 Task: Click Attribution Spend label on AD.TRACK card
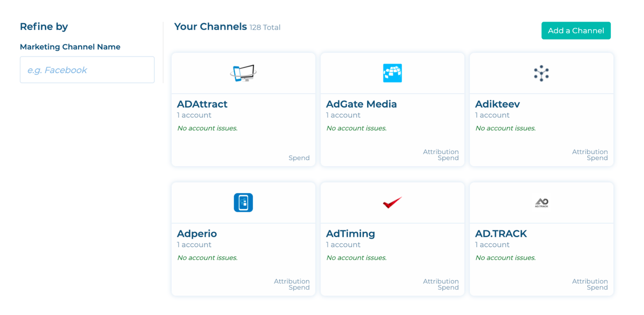tap(590, 284)
